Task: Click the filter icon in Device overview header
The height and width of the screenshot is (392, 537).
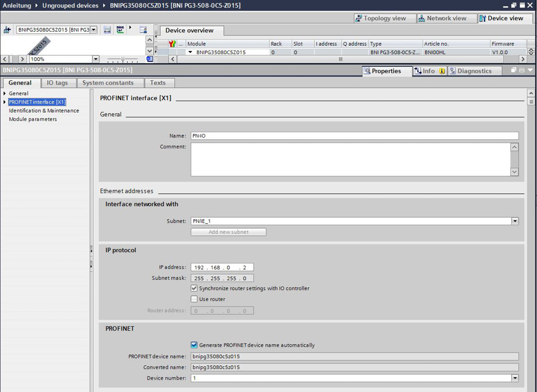Action: pyautogui.click(x=171, y=44)
